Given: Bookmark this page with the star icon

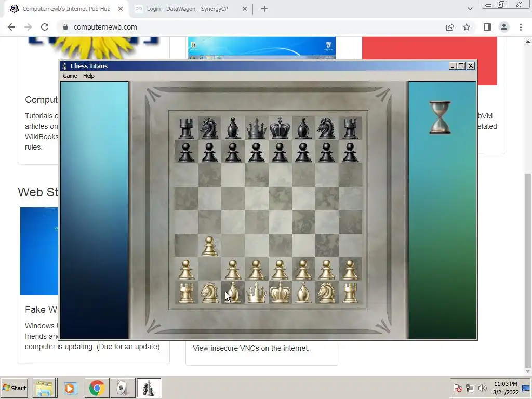Looking at the screenshot, I should coord(467,27).
